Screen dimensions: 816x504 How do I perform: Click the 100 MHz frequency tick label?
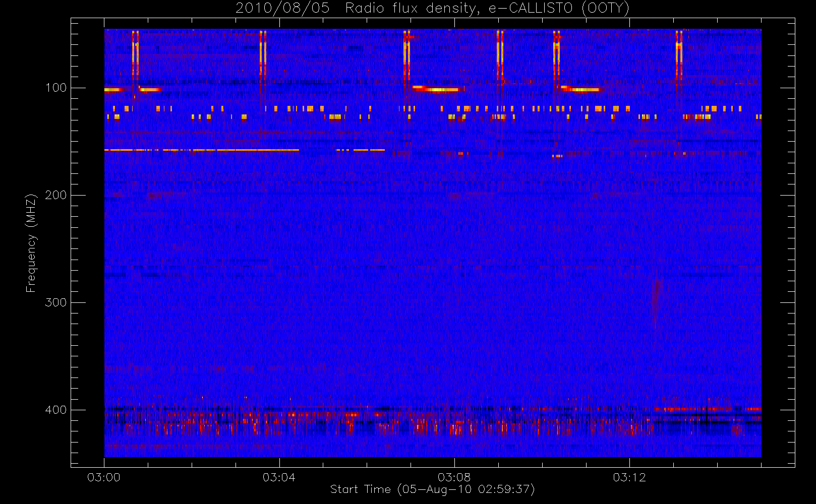click(56, 88)
